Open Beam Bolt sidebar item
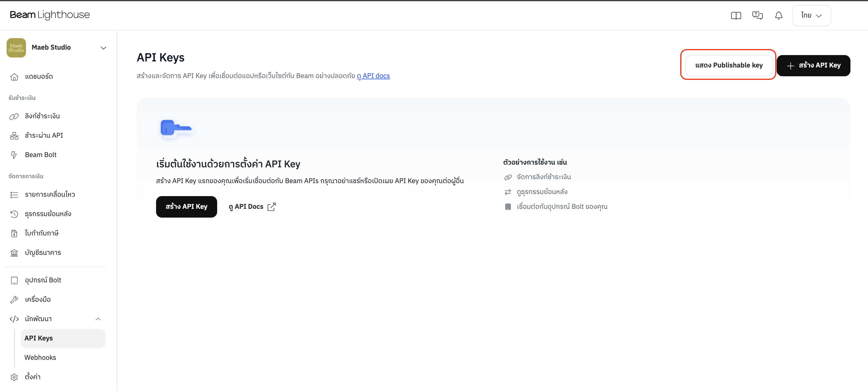The image size is (868, 391). [41, 155]
